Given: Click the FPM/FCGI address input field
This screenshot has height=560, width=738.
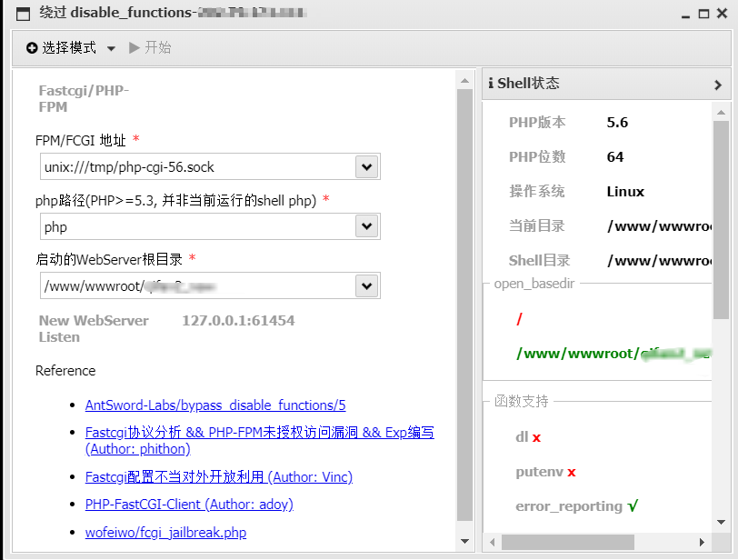Looking at the screenshot, I should pyautogui.click(x=197, y=167).
